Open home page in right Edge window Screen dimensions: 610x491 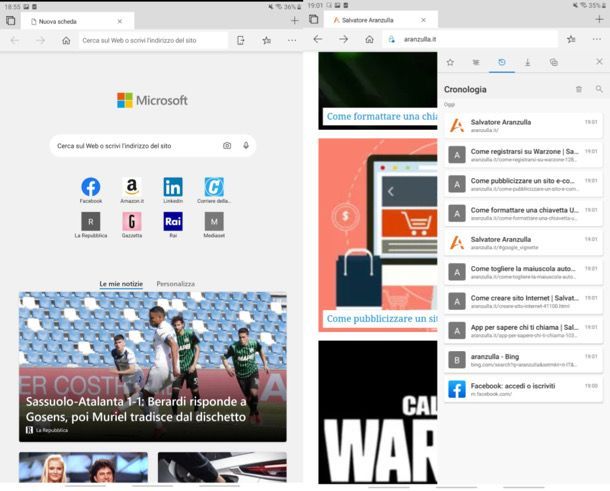[369, 39]
